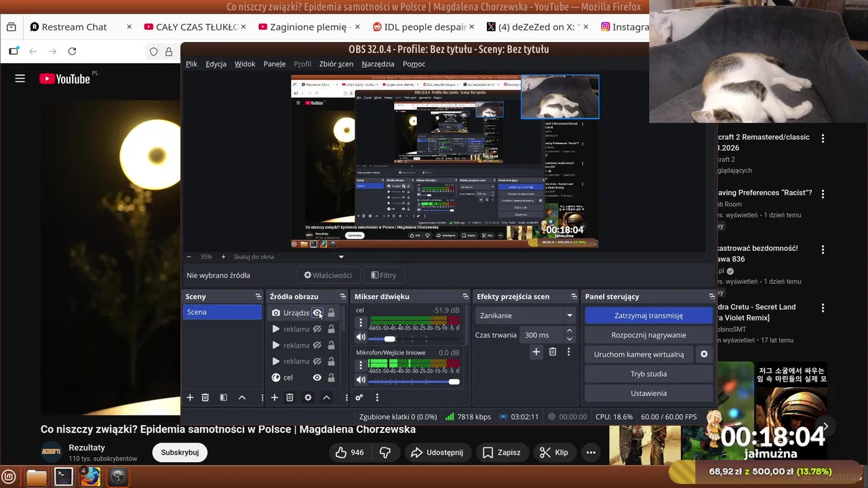Undock the Panel sterujący dock

click(711, 296)
